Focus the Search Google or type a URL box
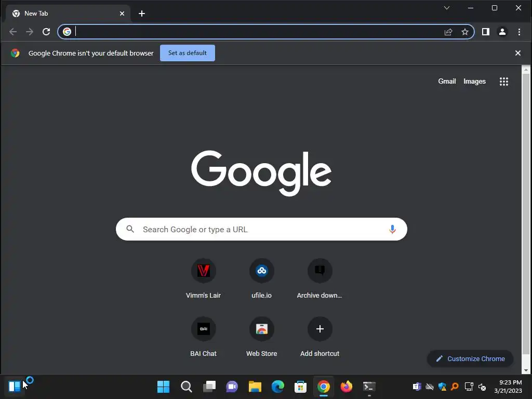This screenshot has width=532, height=399. (x=261, y=229)
